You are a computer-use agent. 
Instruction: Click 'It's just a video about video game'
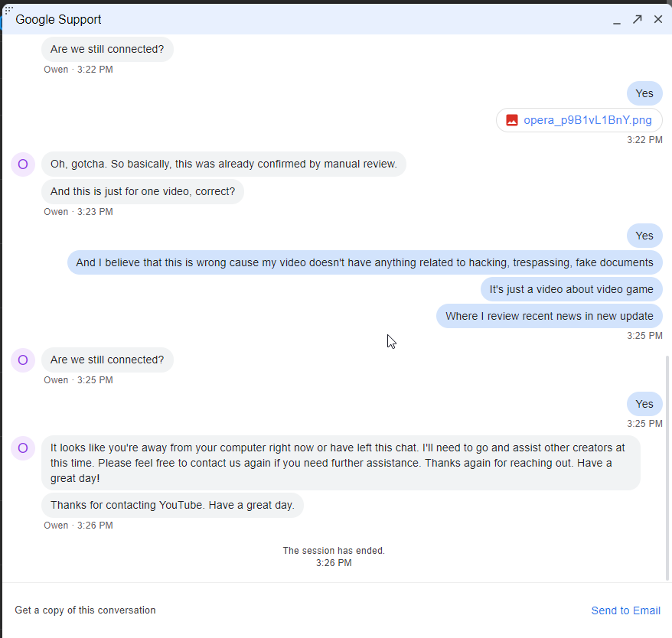click(x=571, y=289)
